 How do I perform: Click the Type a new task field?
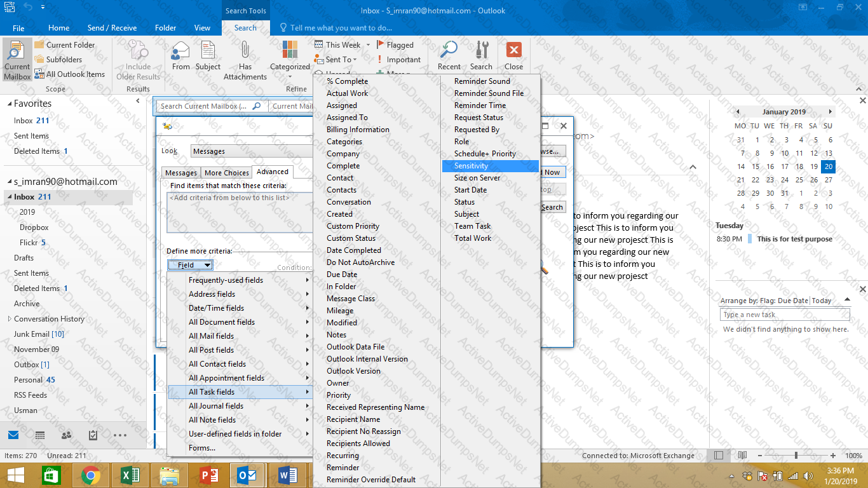pyautogui.click(x=785, y=315)
